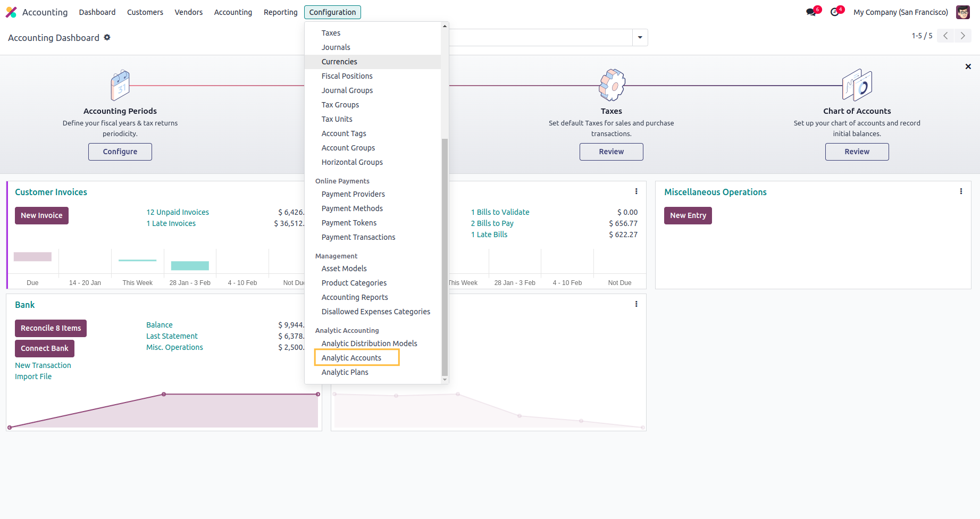Open Payment Tokens
The image size is (980, 519).
pos(373,223)
